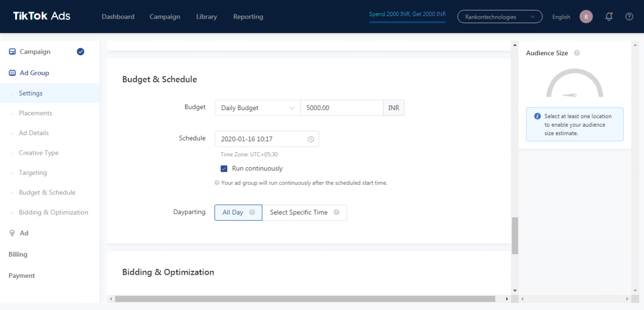Click the horizontal scrollbar thumb of form
644x310 pixels.
pos(305,299)
